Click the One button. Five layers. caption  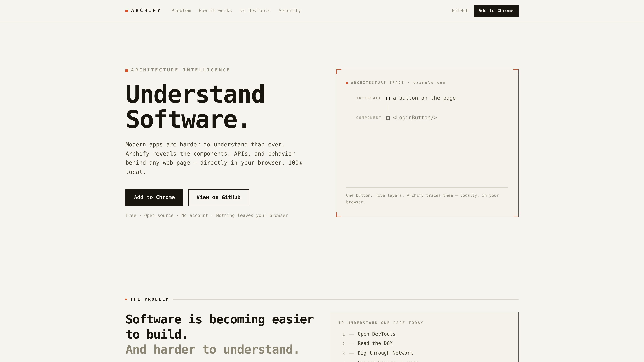coord(422,199)
